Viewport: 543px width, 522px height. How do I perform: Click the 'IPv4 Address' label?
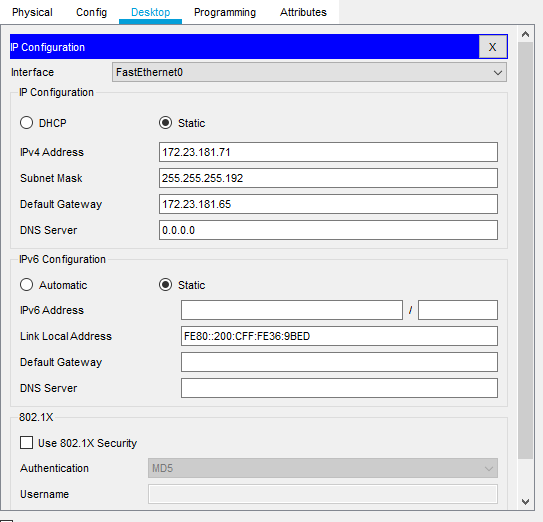coord(52,152)
